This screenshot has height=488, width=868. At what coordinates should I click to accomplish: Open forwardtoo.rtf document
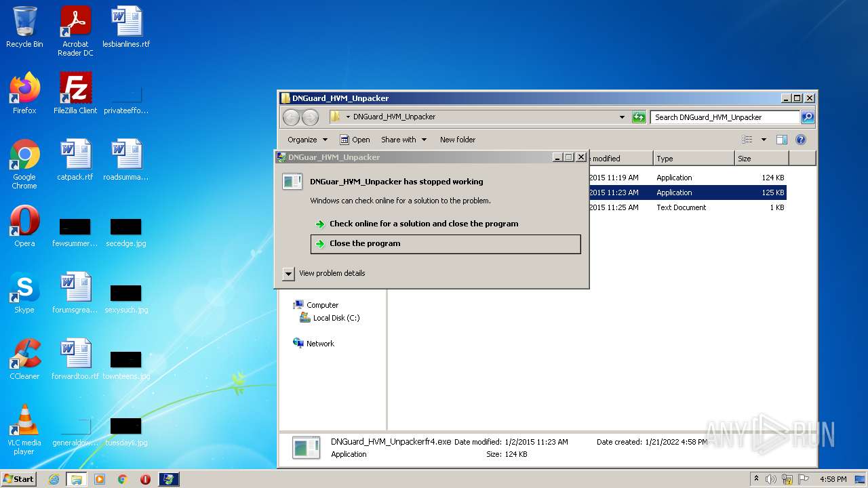pyautogui.click(x=75, y=359)
